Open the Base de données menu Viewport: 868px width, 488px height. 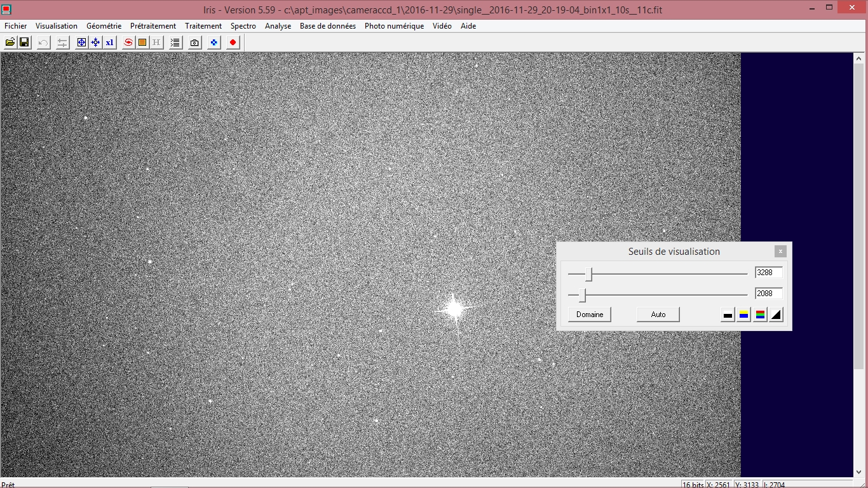pyautogui.click(x=328, y=26)
